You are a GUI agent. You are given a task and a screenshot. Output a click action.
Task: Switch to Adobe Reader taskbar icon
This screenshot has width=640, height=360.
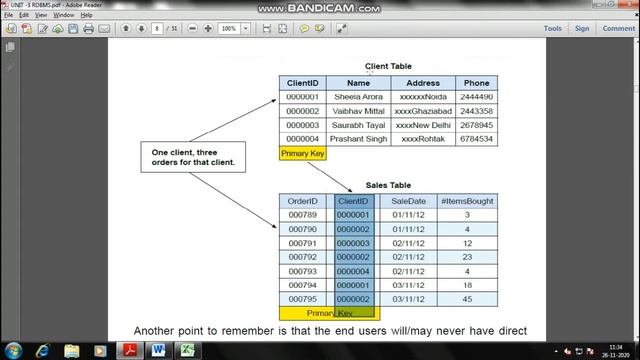(130, 351)
